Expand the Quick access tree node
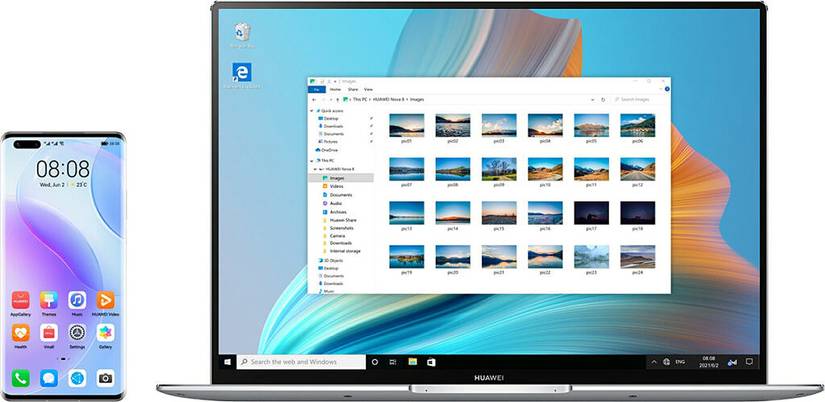 (x=313, y=109)
